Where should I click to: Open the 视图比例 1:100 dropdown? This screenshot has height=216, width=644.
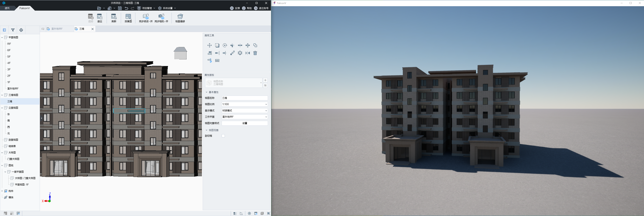tap(245, 104)
